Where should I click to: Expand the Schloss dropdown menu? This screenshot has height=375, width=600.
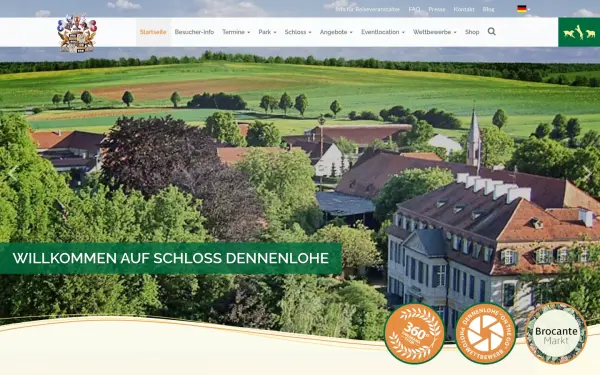coord(298,32)
